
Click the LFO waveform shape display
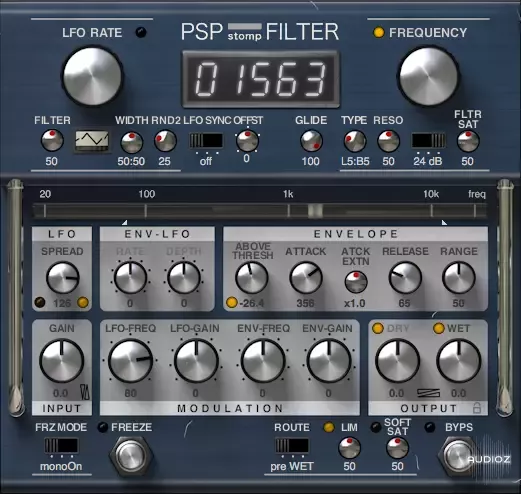pyautogui.click(x=92, y=141)
